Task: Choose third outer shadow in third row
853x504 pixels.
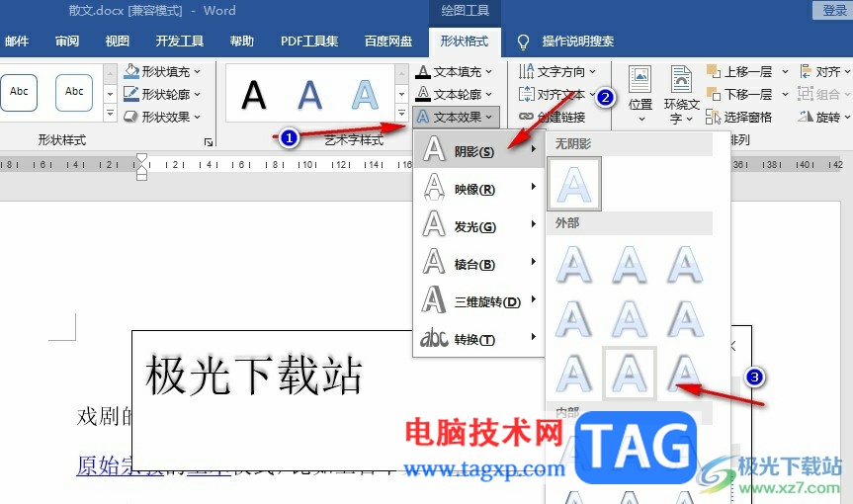Action: pos(685,374)
